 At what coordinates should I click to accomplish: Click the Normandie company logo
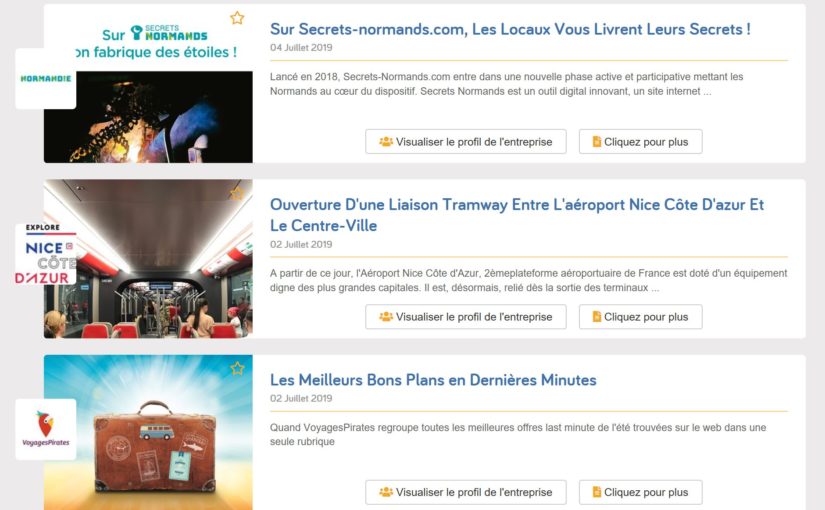[x=46, y=78]
